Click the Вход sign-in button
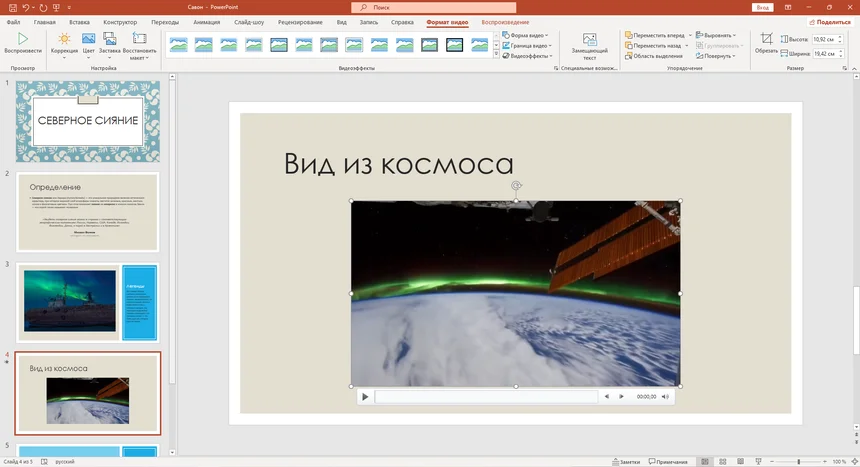 coord(762,8)
